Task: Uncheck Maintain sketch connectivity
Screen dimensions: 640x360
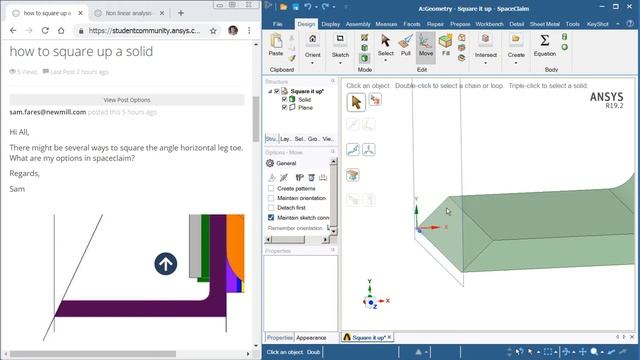Action: tap(271, 218)
